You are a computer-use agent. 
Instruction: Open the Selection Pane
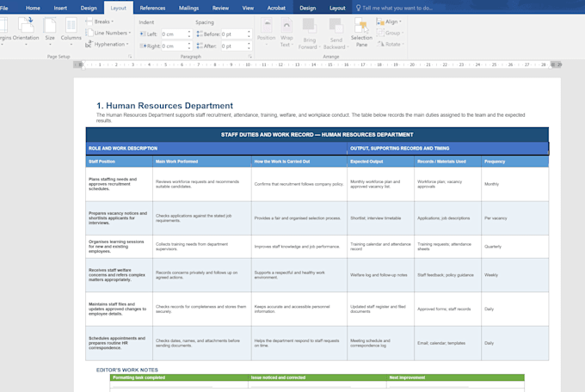(x=361, y=33)
